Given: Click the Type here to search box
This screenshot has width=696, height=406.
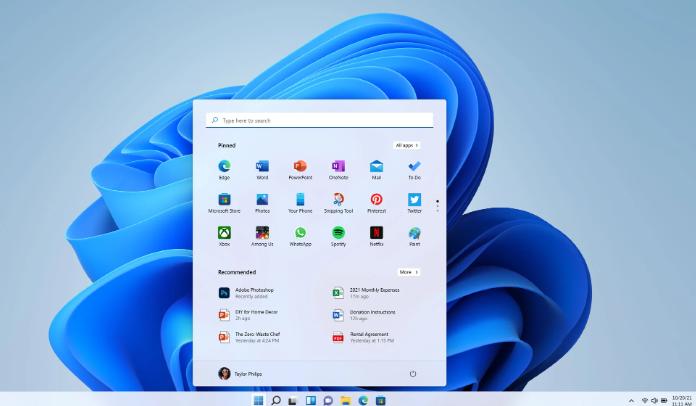Looking at the screenshot, I should (x=320, y=120).
